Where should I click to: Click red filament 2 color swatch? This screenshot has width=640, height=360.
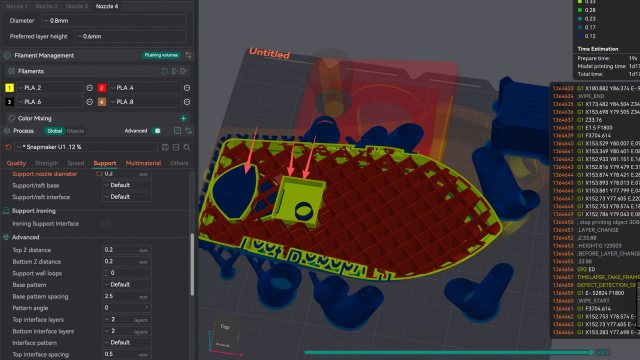tap(102, 88)
